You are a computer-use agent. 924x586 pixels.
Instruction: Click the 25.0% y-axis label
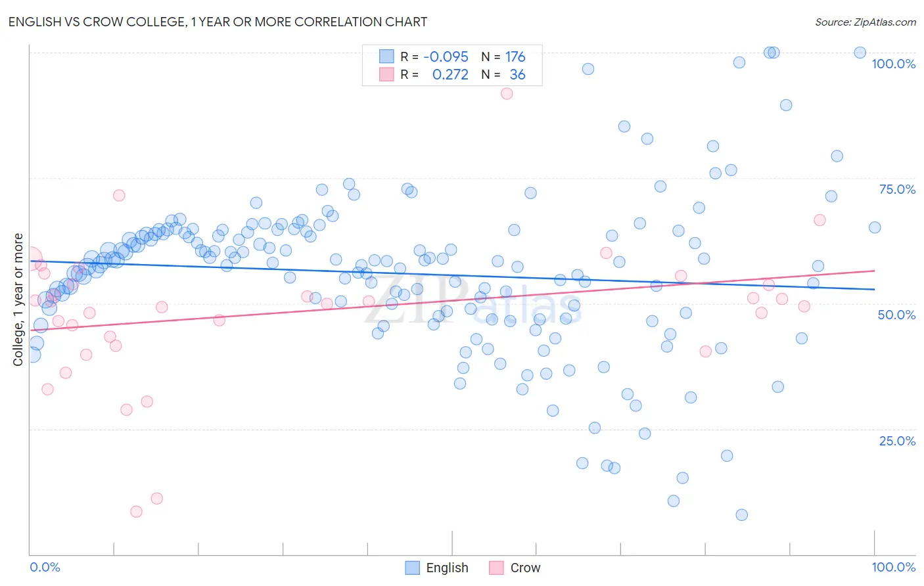pyautogui.click(x=897, y=441)
